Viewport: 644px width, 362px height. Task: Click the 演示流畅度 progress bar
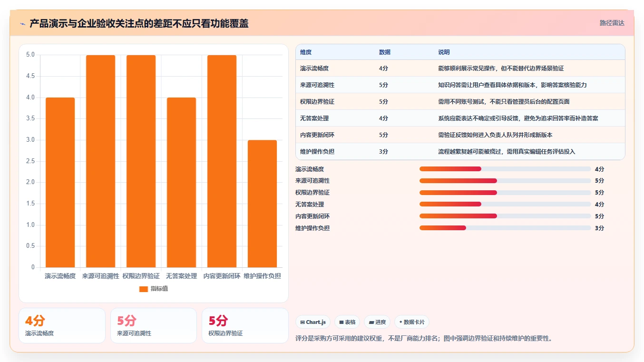pyautogui.click(x=505, y=169)
